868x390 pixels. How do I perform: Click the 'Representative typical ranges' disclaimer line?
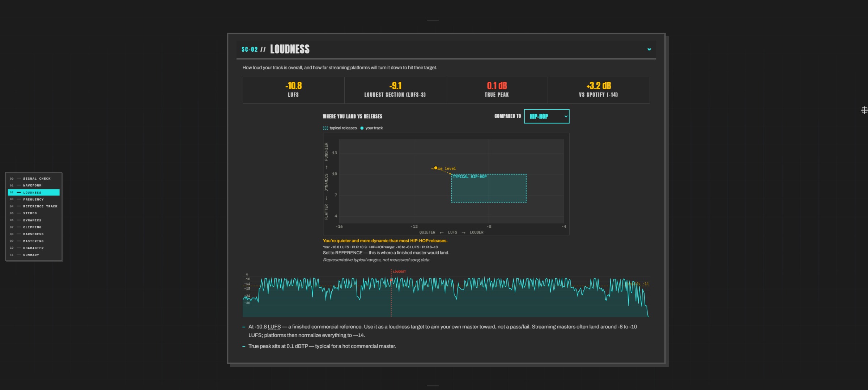(376, 260)
